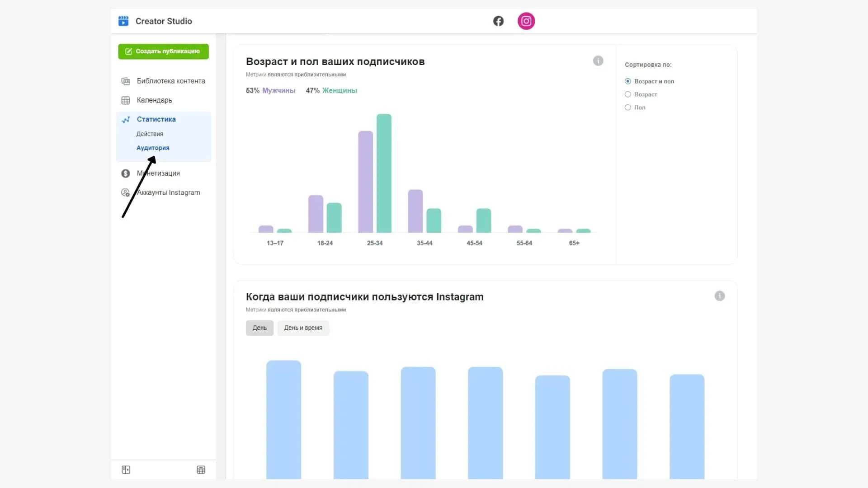868x488 pixels.
Task: Select the 'Возраст' sort radio option
Action: click(628, 94)
